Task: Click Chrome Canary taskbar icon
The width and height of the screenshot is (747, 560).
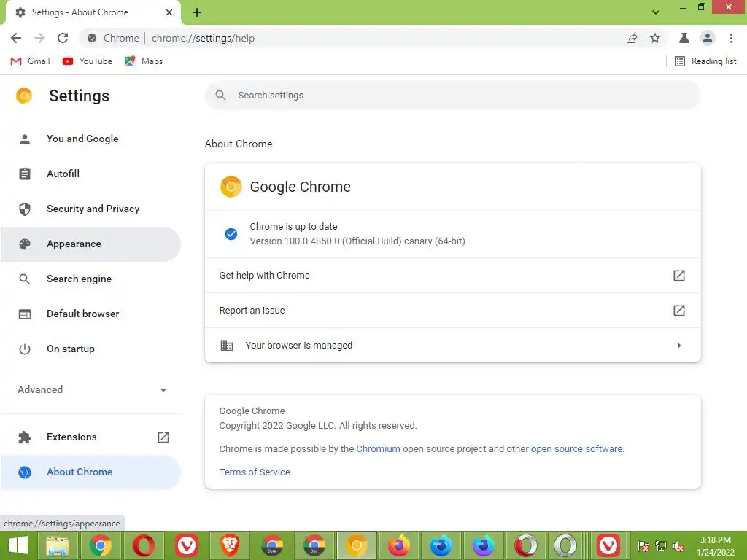Action: [357, 545]
